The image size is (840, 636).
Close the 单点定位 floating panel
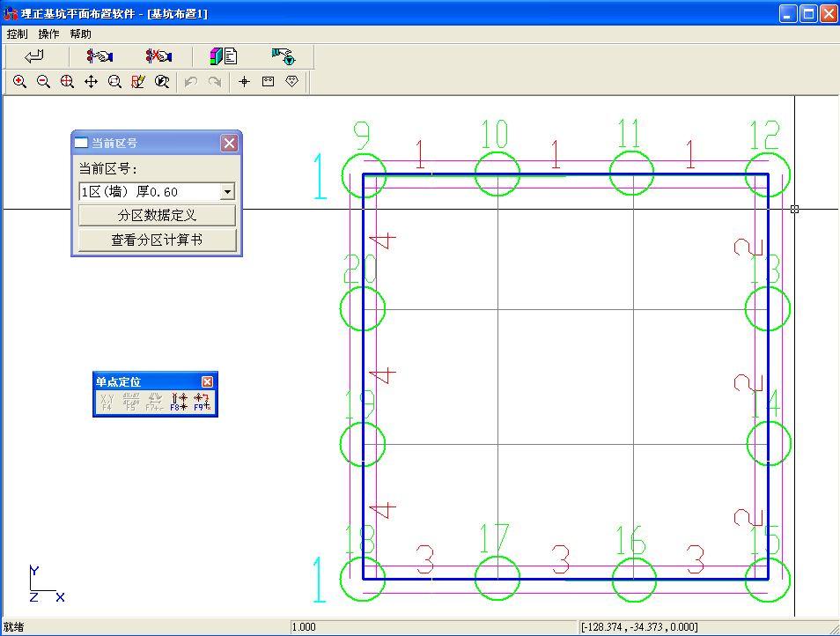pos(207,381)
